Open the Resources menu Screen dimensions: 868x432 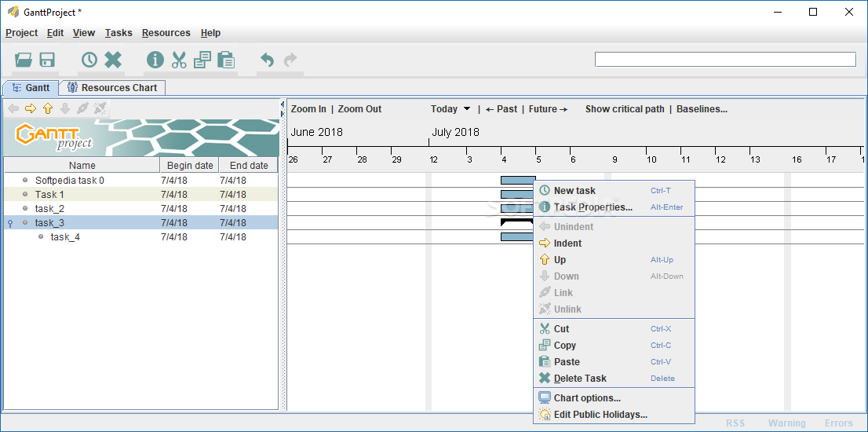[166, 33]
